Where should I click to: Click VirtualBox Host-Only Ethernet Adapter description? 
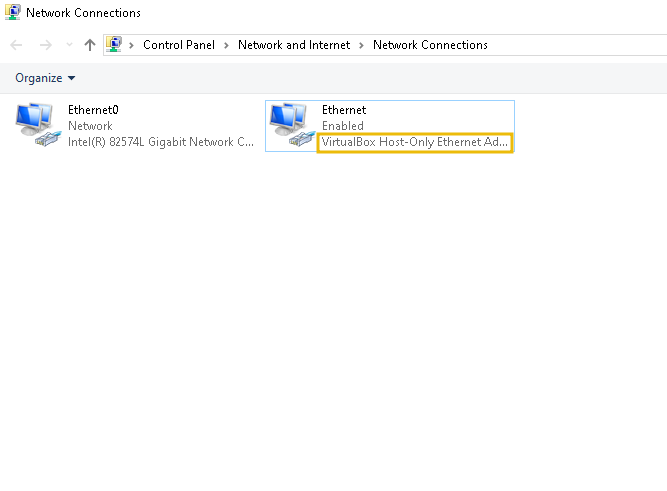click(x=415, y=142)
